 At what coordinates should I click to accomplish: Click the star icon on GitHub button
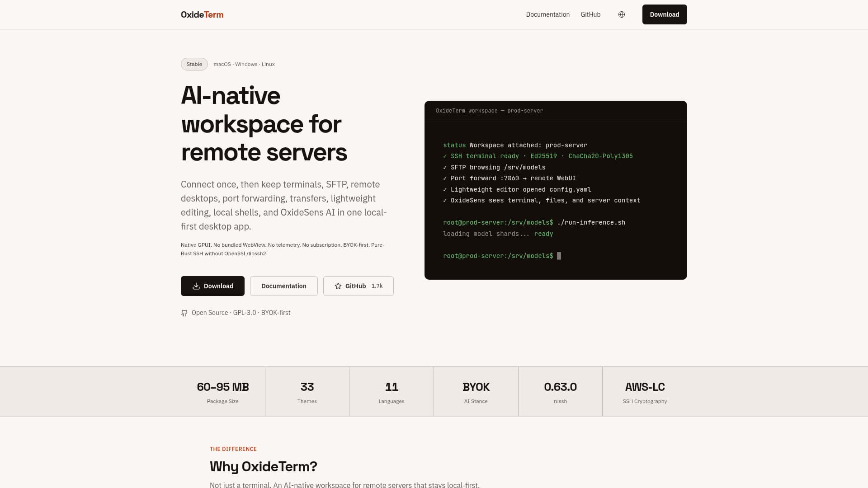pos(338,286)
